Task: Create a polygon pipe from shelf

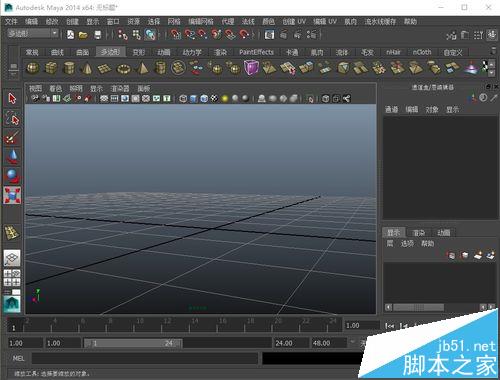Action: [160, 68]
